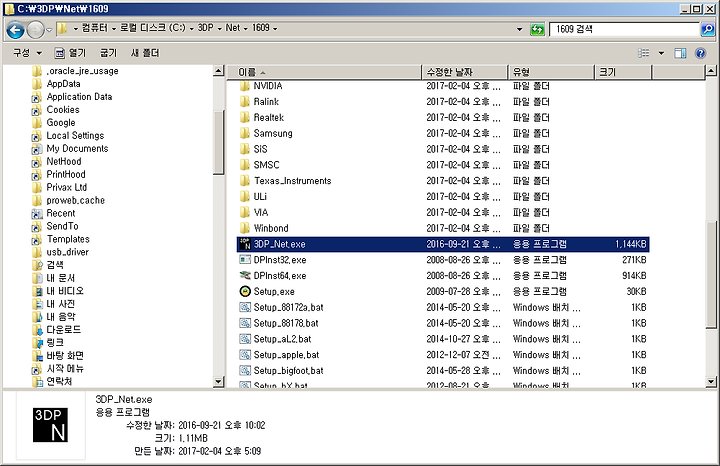Click navigation pane scroll down arrow
Screen dimensions: 720x466
tap(219, 381)
